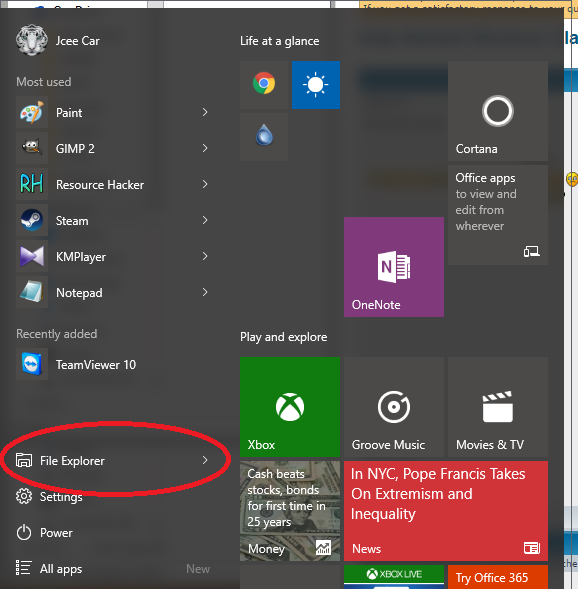The height and width of the screenshot is (589, 578).
Task: Read the Pope Francis News headline tile
Action: [446, 511]
